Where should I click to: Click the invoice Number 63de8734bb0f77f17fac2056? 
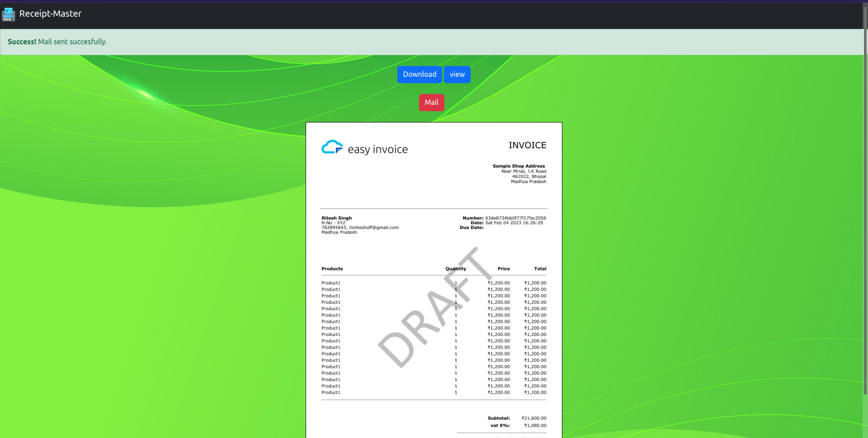tap(515, 217)
